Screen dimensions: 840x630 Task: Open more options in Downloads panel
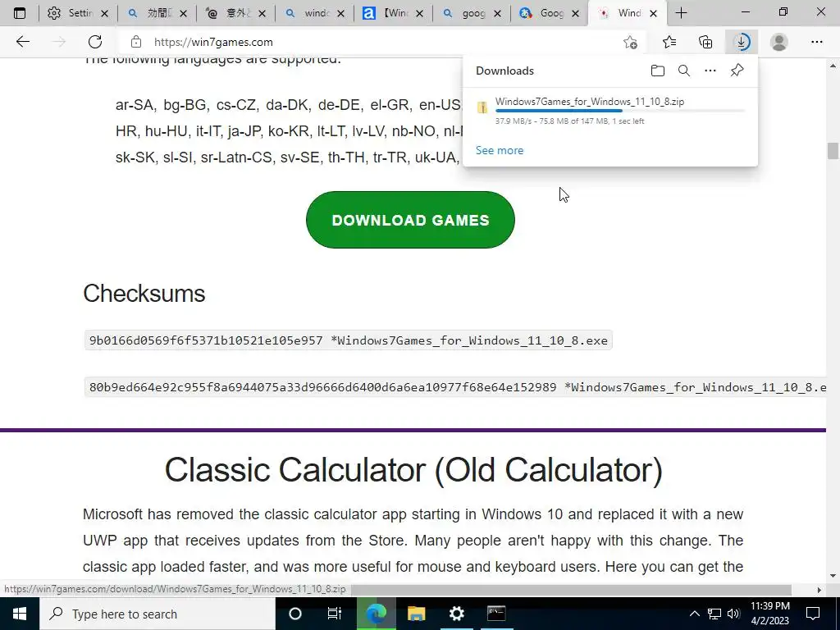[710, 71]
